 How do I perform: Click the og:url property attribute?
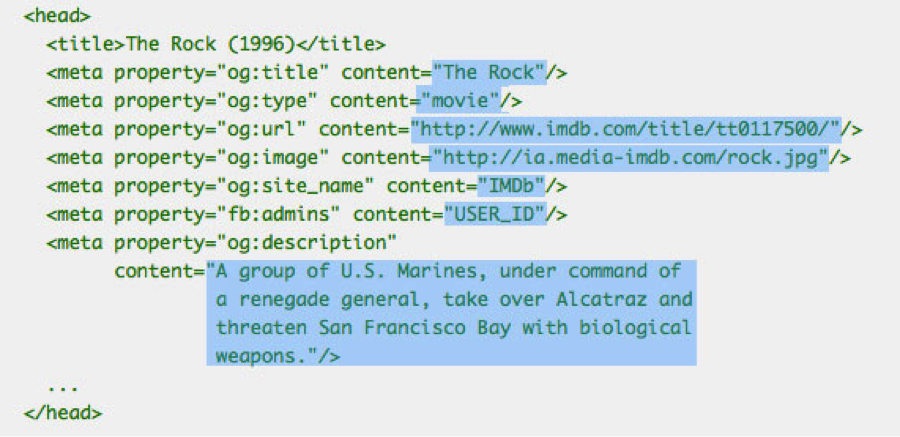pos(210,129)
